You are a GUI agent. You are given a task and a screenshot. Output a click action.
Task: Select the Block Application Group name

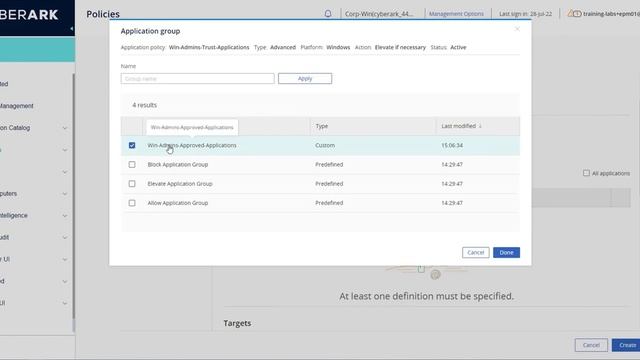coord(178,164)
